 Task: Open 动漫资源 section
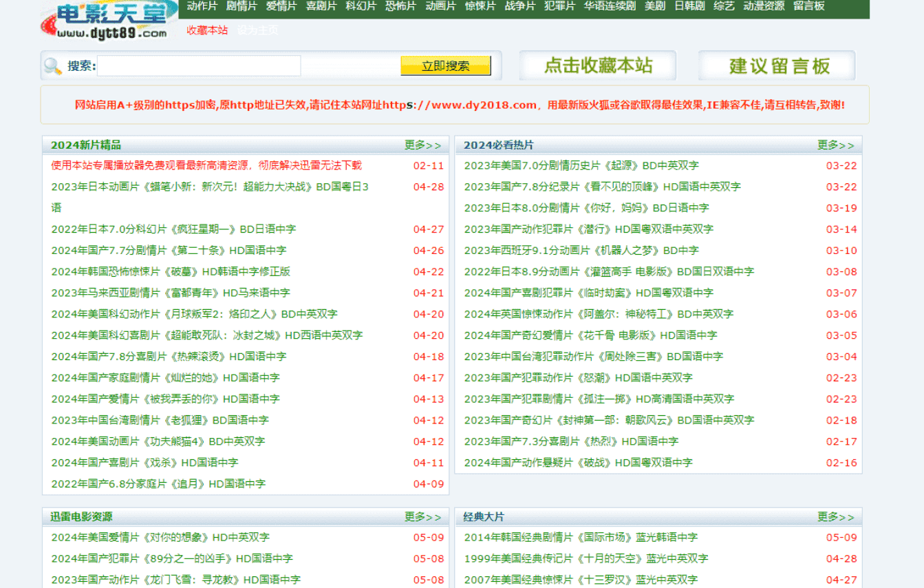(x=764, y=6)
